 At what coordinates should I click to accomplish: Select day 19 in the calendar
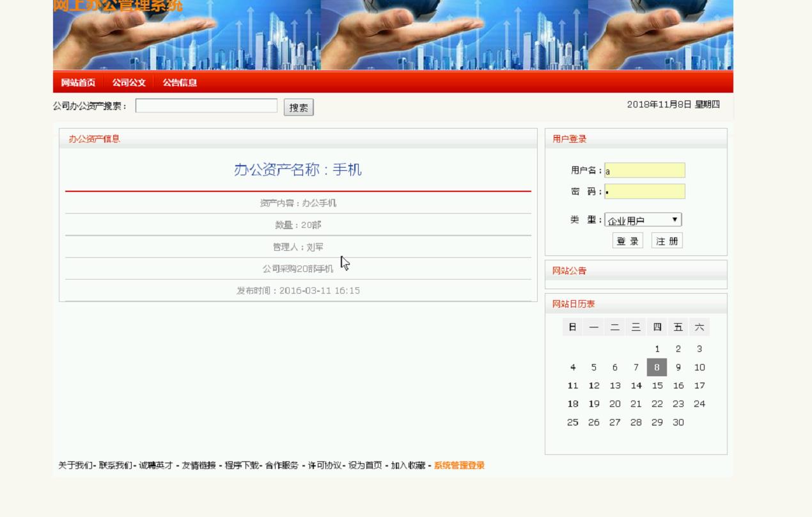[594, 404]
